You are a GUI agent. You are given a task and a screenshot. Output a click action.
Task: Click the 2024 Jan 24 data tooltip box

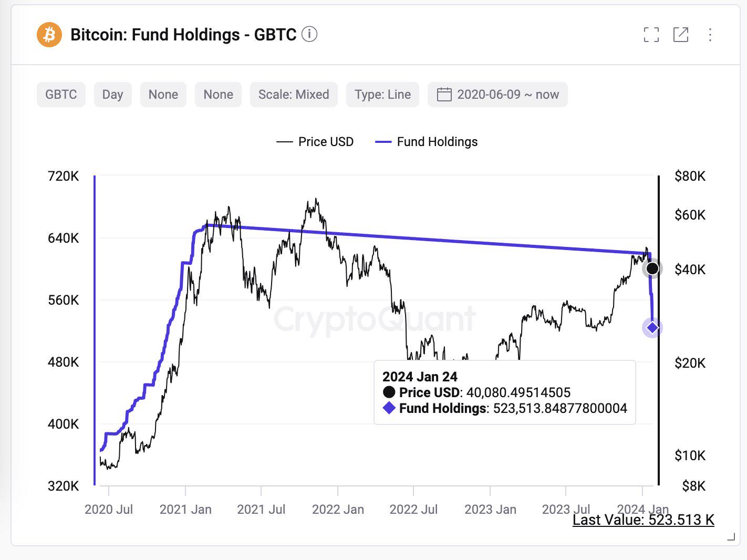tap(504, 392)
